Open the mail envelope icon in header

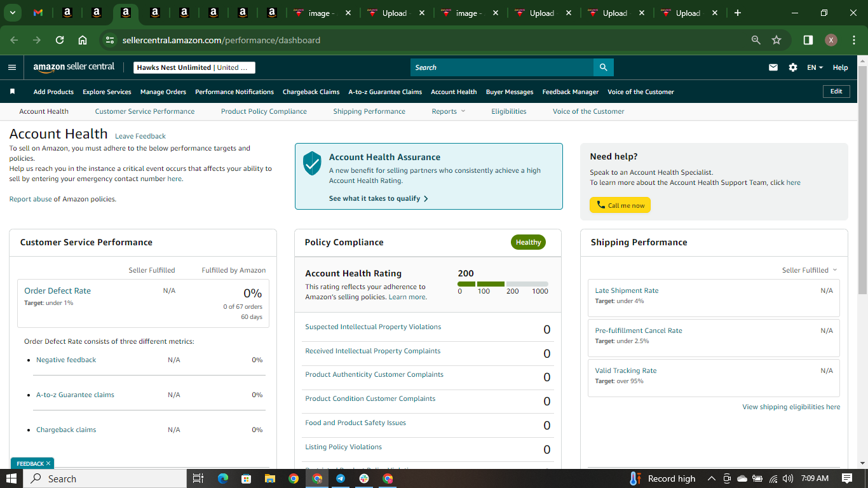click(x=773, y=67)
